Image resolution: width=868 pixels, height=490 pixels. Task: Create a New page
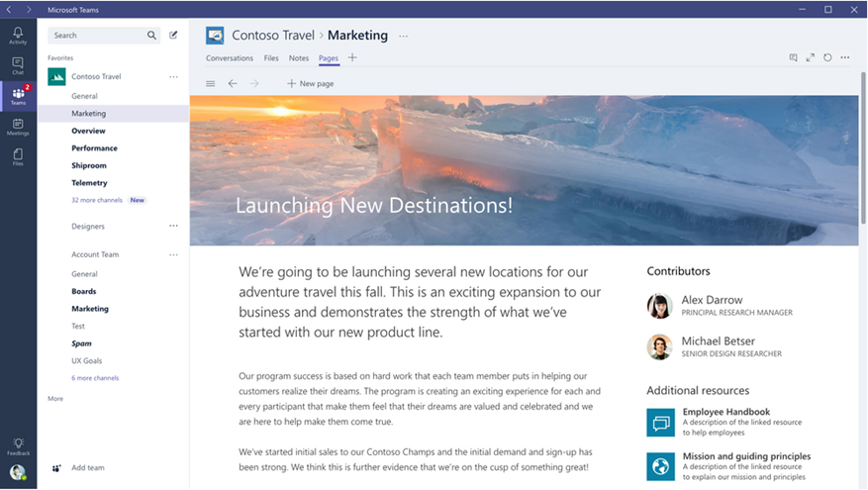310,83
